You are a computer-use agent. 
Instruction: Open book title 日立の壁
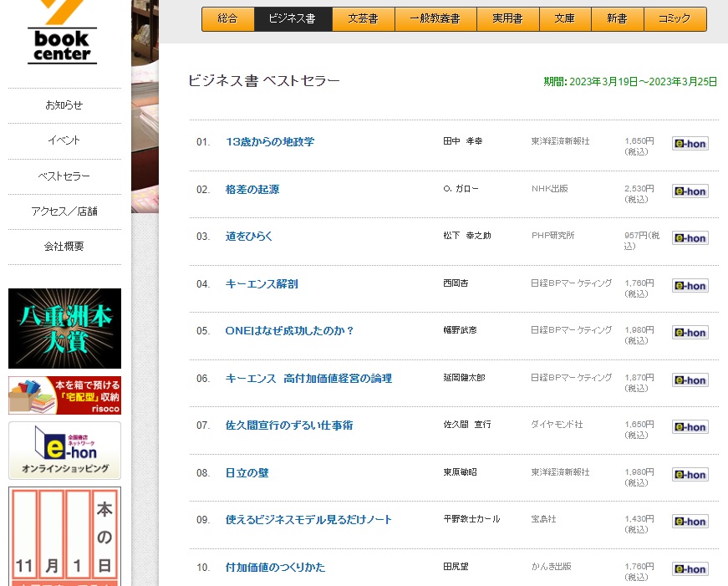coord(247,473)
